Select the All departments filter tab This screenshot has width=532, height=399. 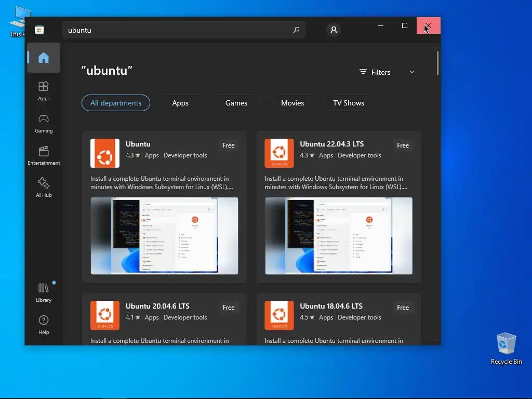pos(116,103)
